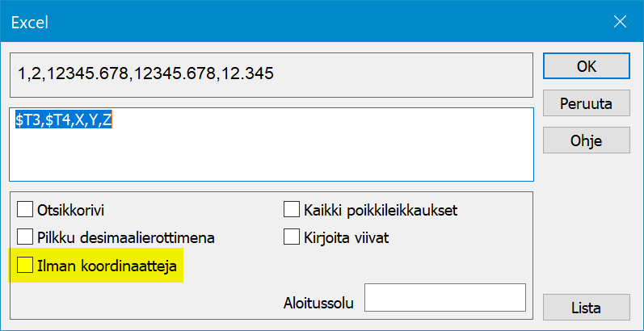Screen dimensions: 644x331
Task: Open help with the Ohje button
Action: click(587, 139)
